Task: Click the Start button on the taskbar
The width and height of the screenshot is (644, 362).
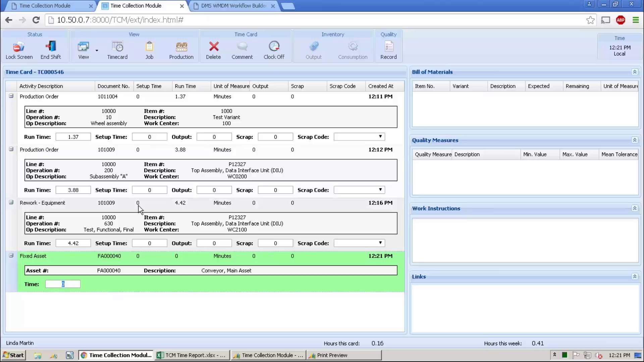Action: [13, 355]
